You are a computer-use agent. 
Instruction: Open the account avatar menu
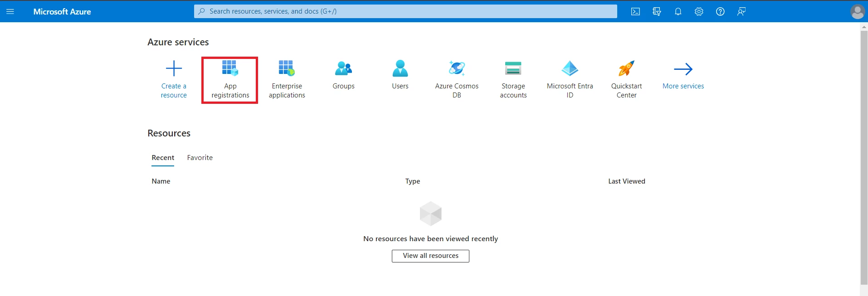(857, 12)
